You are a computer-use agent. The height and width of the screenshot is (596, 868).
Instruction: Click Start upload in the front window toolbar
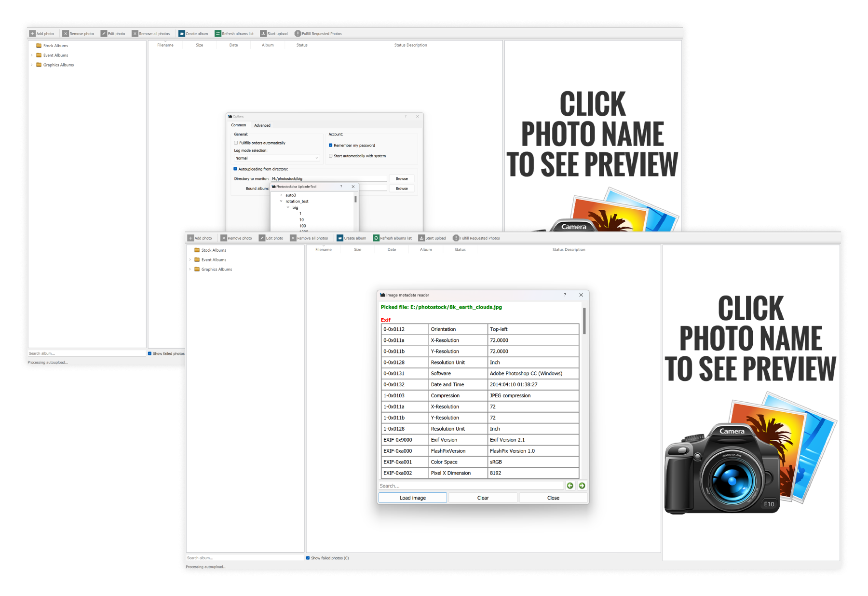point(432,238)
